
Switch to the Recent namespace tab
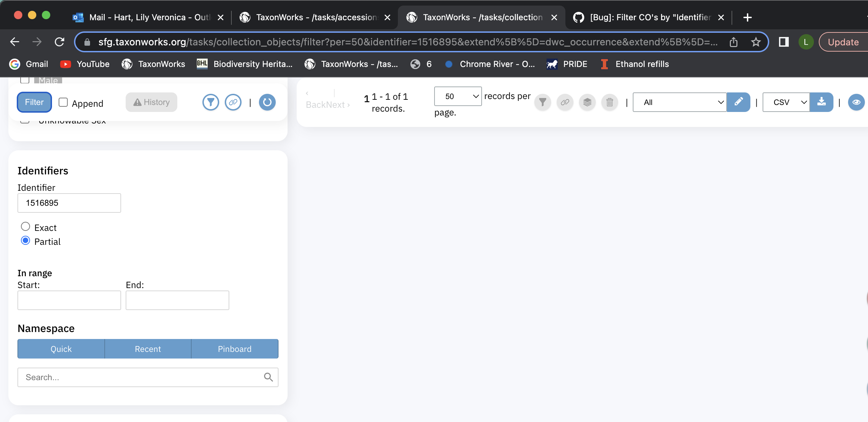[x=148, y=349]
